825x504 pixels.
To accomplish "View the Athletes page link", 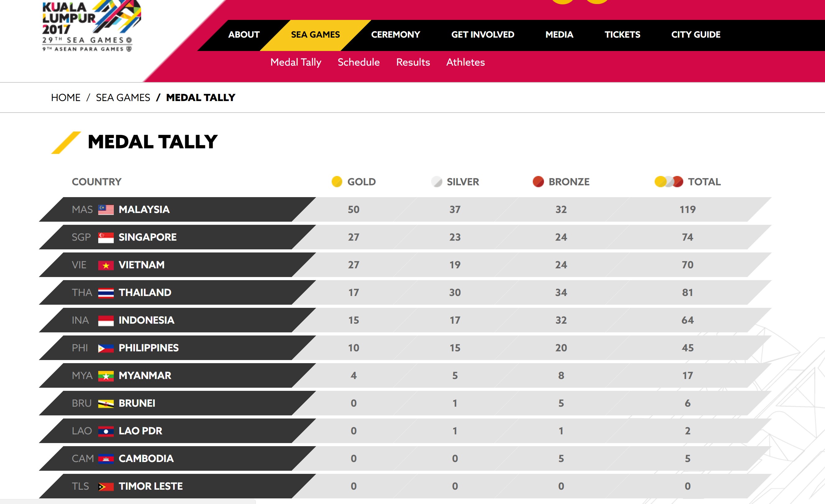I will pyautogui.click(x=465, y=62).
